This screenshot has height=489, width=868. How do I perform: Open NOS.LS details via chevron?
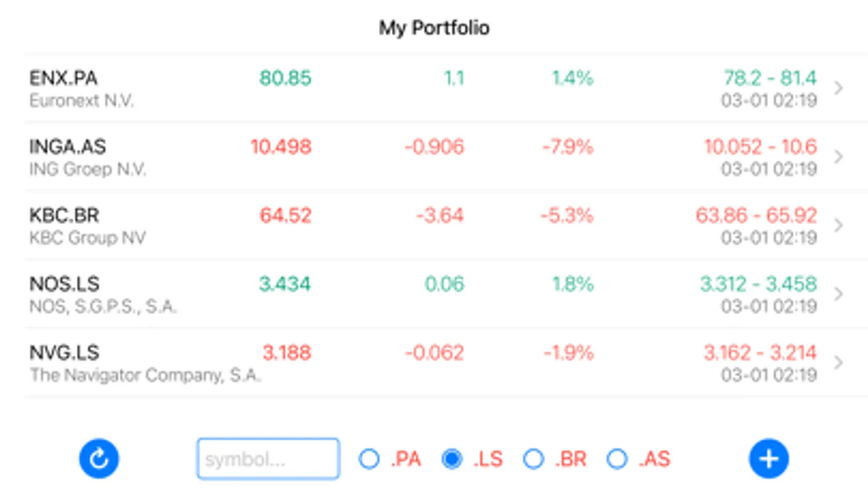(x=839, y=294)
